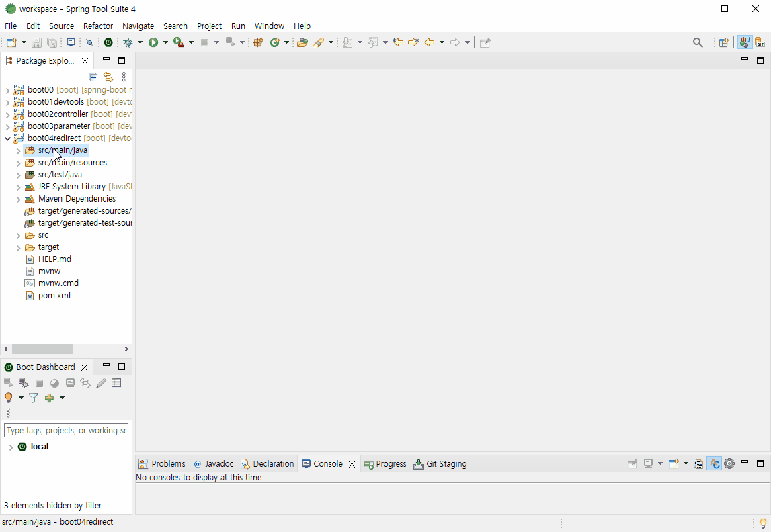
Task: Click the New Java Package toolbar icon
Action: pos(259,43)
